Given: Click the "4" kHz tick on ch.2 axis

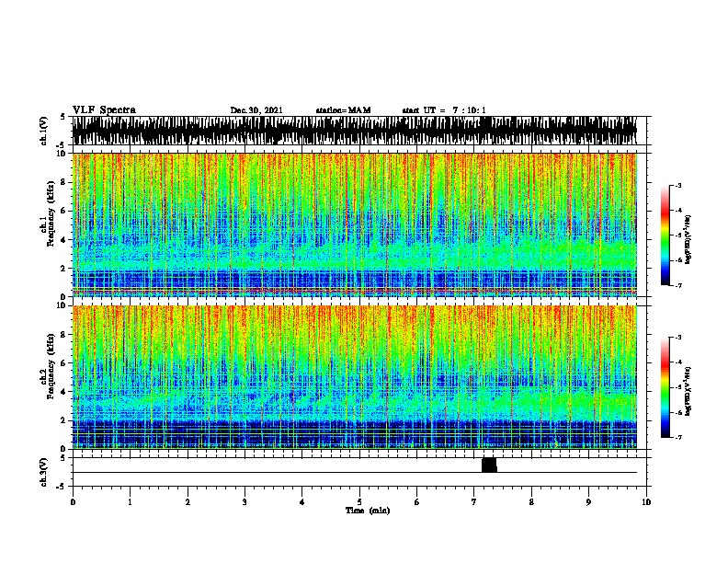Looking at the screenshot, I should [64, 392].
